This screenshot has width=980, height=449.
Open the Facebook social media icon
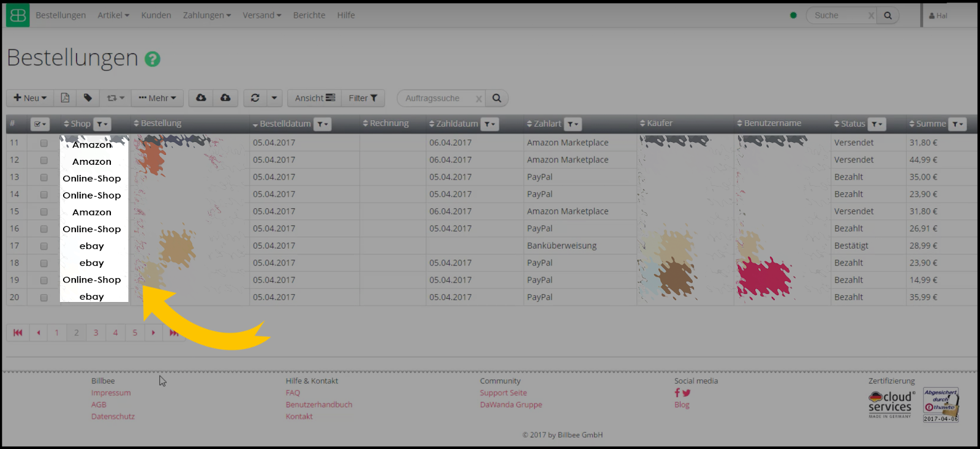pos(677,393)
